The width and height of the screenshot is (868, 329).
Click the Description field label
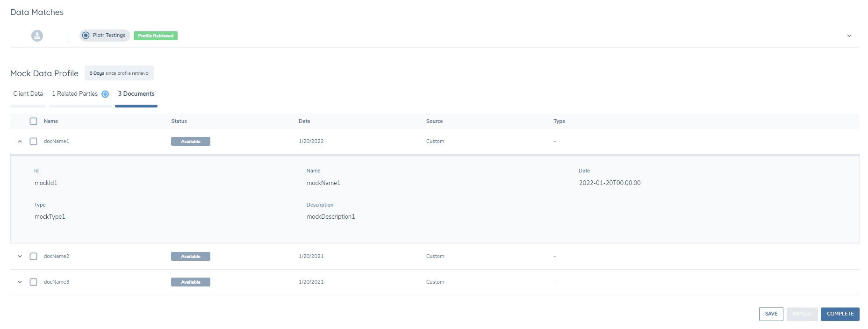pyautogui.click(x=320, y=205)
